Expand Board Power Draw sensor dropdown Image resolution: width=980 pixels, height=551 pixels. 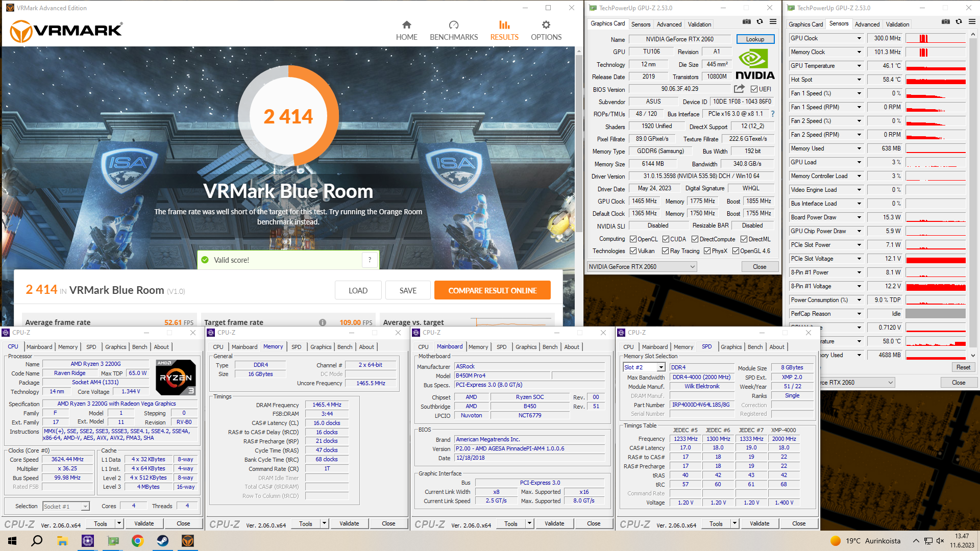pos(859,217)
